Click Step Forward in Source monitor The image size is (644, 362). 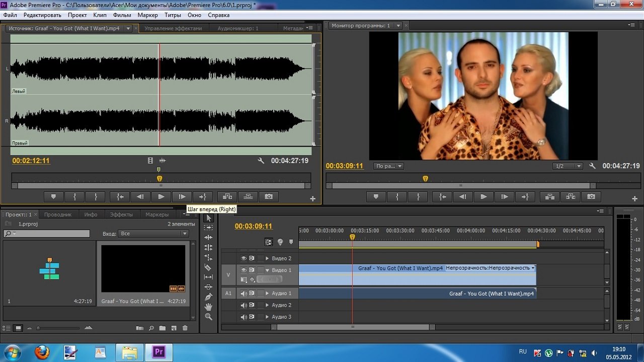(182, 197)
